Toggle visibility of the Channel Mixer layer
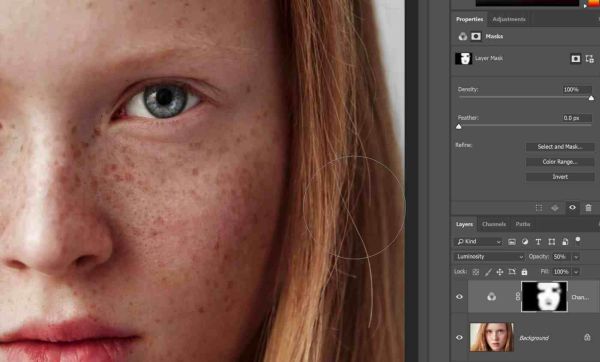Screen dimensions: 600x362 click(x=459, y=297)
